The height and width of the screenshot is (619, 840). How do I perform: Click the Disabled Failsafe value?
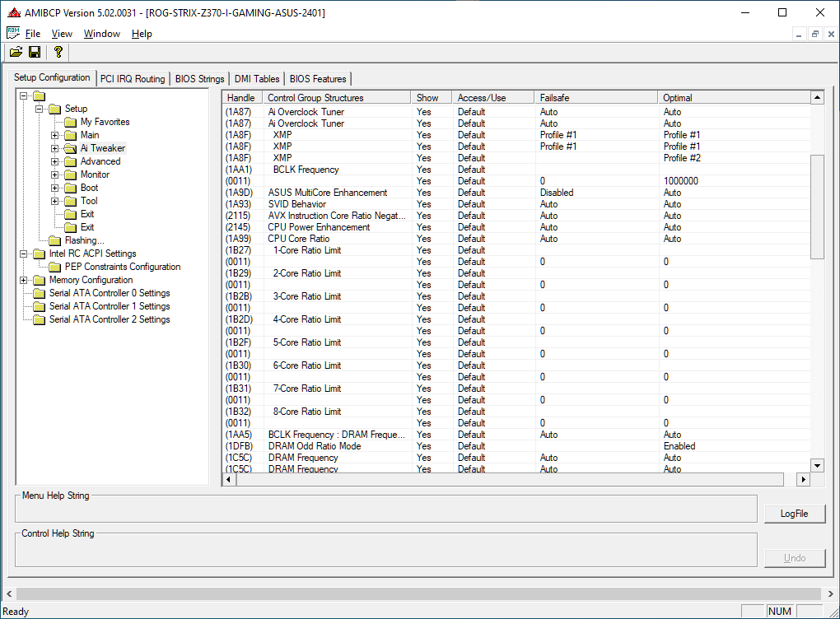pyautogui.click(x=557, y=193)
